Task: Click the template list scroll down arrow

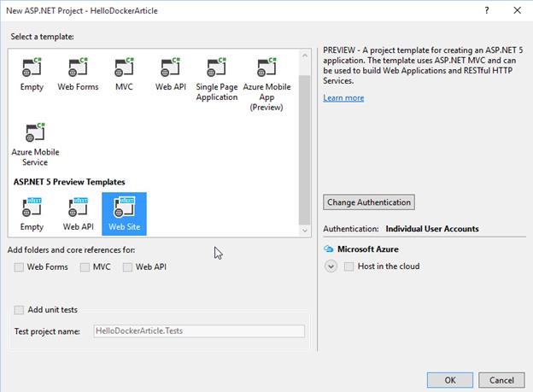Action: 305,231
